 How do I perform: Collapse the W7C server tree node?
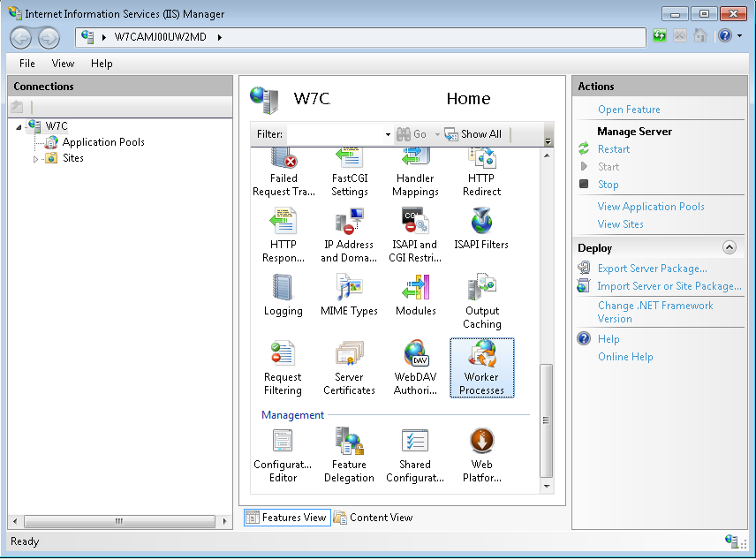[19, 127]
